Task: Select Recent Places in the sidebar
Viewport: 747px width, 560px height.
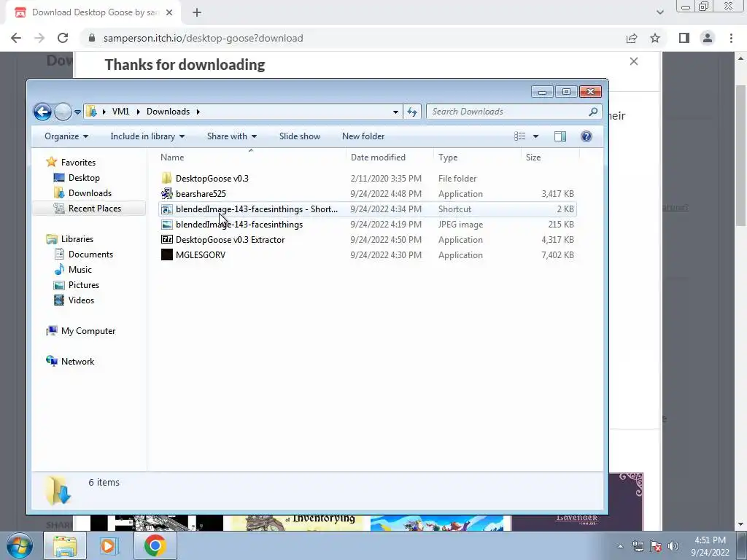Action: point(94,208)
